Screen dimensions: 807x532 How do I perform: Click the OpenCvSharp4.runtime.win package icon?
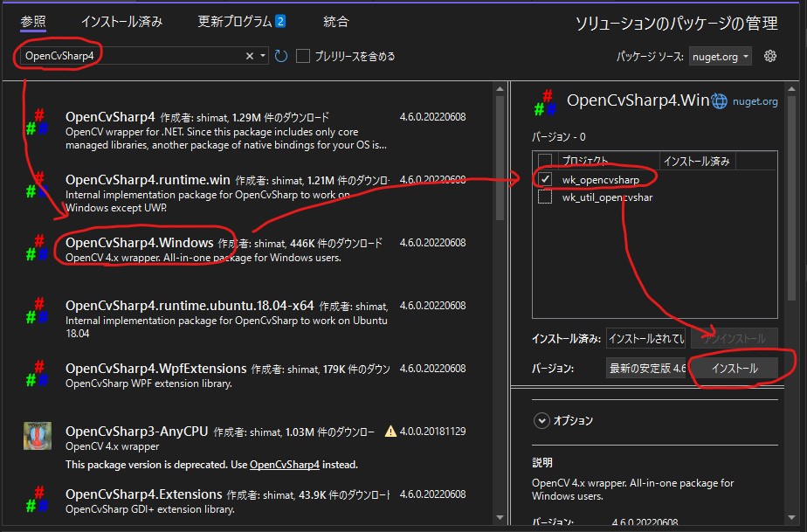click(37, 185)
